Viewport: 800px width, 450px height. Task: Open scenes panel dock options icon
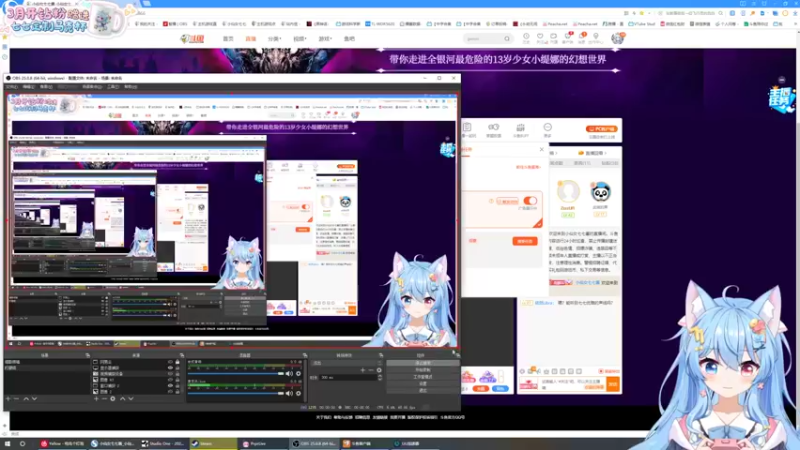tap(87, 355)
